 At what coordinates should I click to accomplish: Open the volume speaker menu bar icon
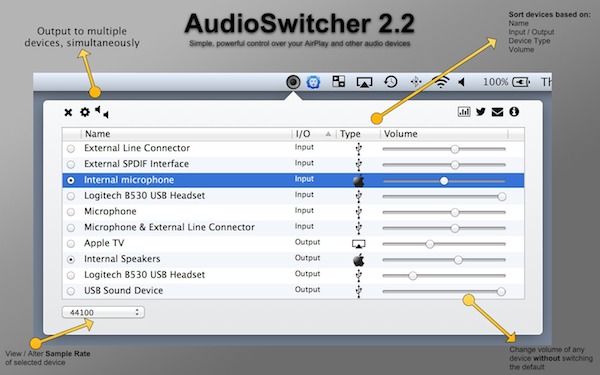pos(461,82)
